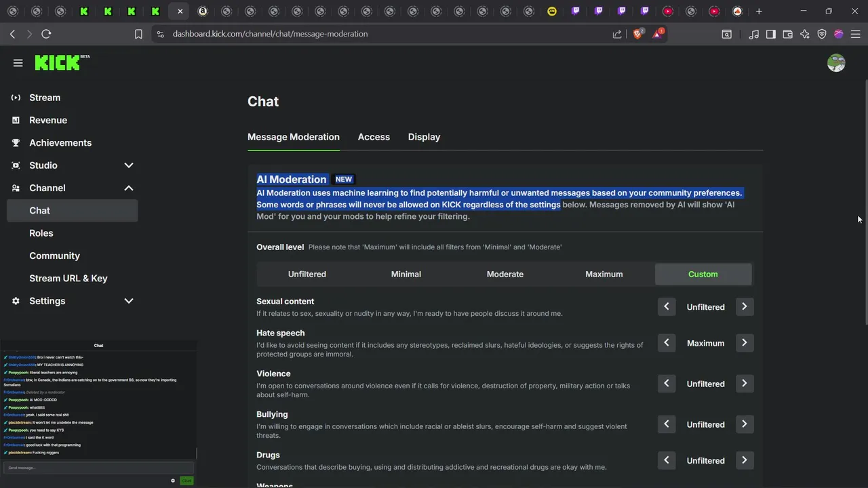View site information icon in address bar
Screen dimensions: 868x488
(160, 34)
